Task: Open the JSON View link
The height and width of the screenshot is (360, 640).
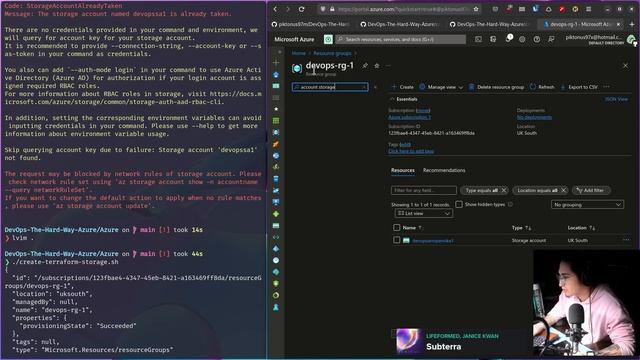Action: pos(616,99)
